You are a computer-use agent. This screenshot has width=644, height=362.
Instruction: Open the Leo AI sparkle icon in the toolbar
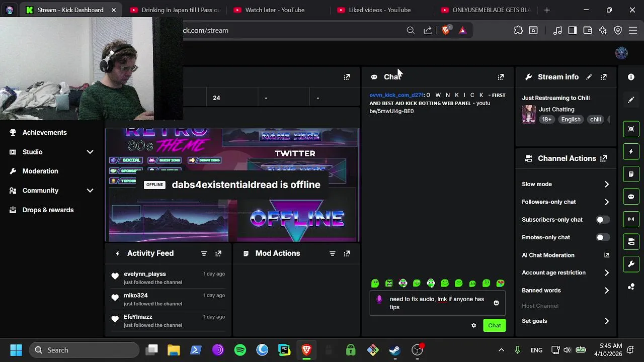[603, 30]
